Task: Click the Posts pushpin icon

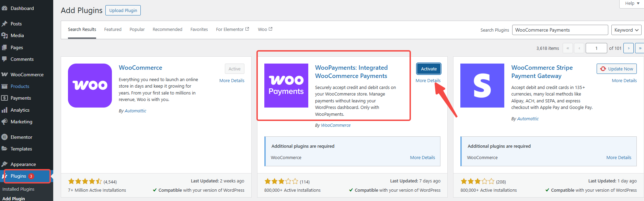Action: pos(4,24)
